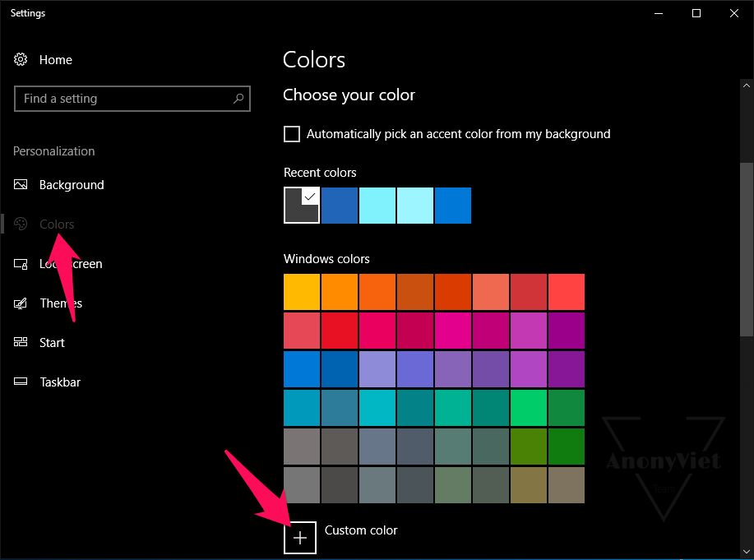This screenshot has width=754, height=560.
Task: Click the Start settings icon
Action: tap(21, 342)
